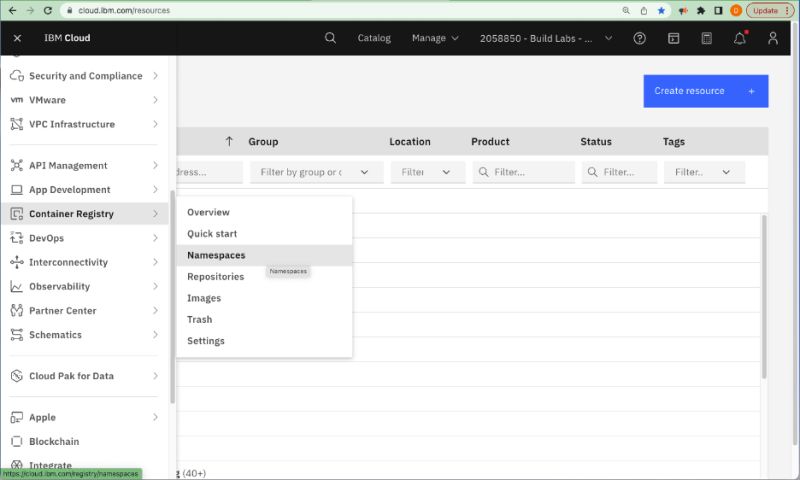
Task: Expand the DevOps submenu chevron
Action: click(x=156, y=238)
